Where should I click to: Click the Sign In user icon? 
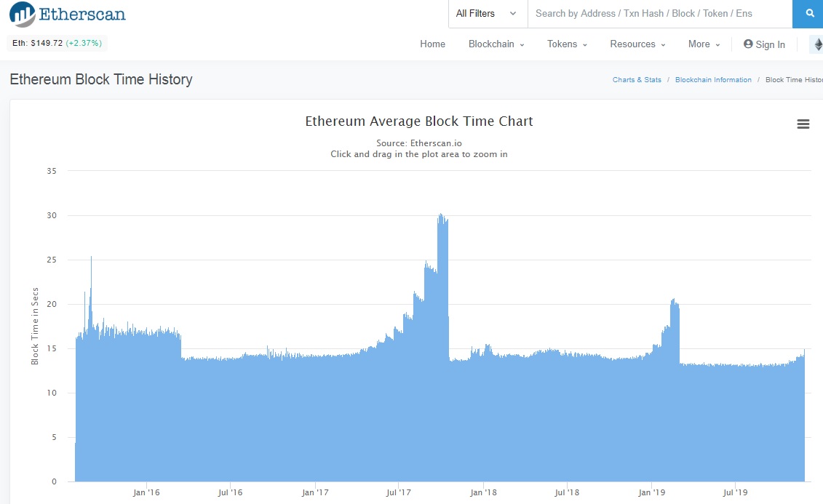click(x=748, y=44)
